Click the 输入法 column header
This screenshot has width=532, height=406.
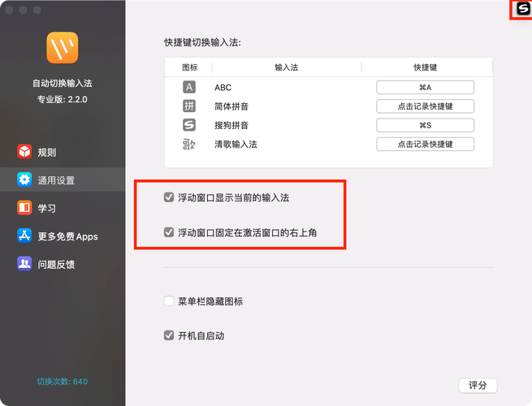[x=287, y=67]
